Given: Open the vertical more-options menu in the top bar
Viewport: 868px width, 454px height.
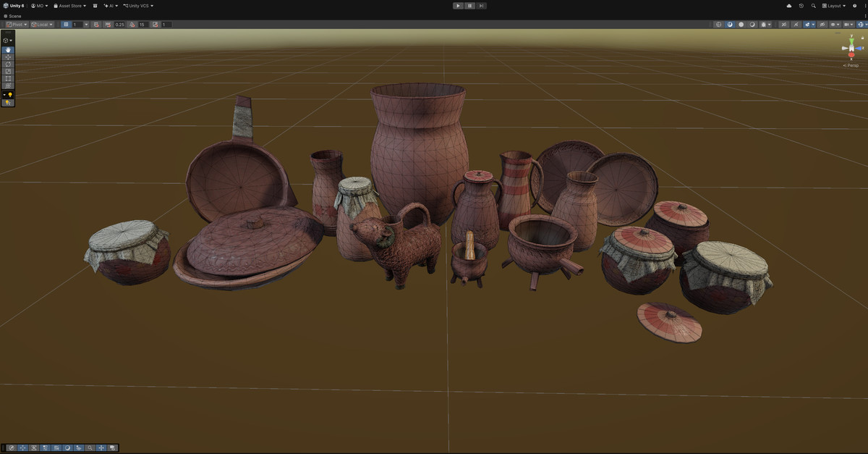Looking at the screenshot, I should (x=865, y=6).
